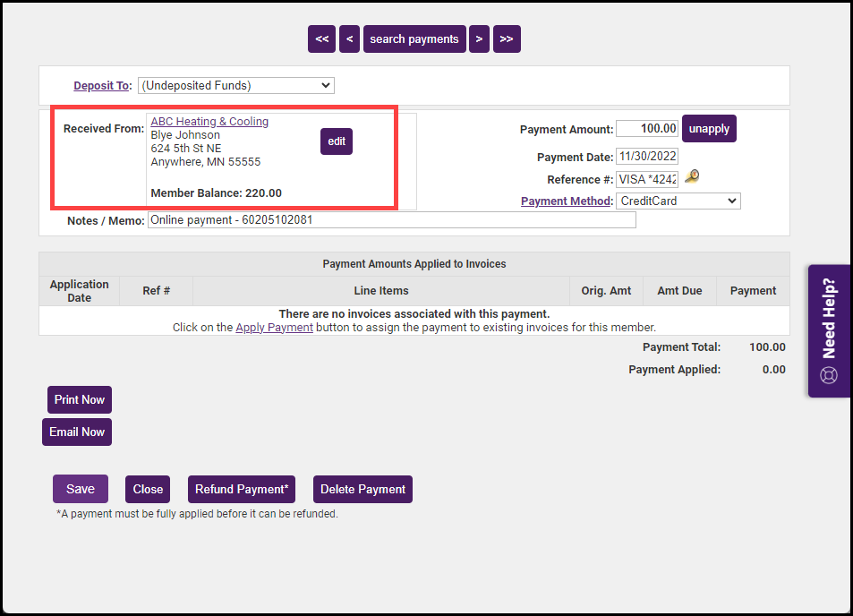Screen dimensions: 853x616
Task: Go to previous payment with < button
Action: click(x=350, y=39)
